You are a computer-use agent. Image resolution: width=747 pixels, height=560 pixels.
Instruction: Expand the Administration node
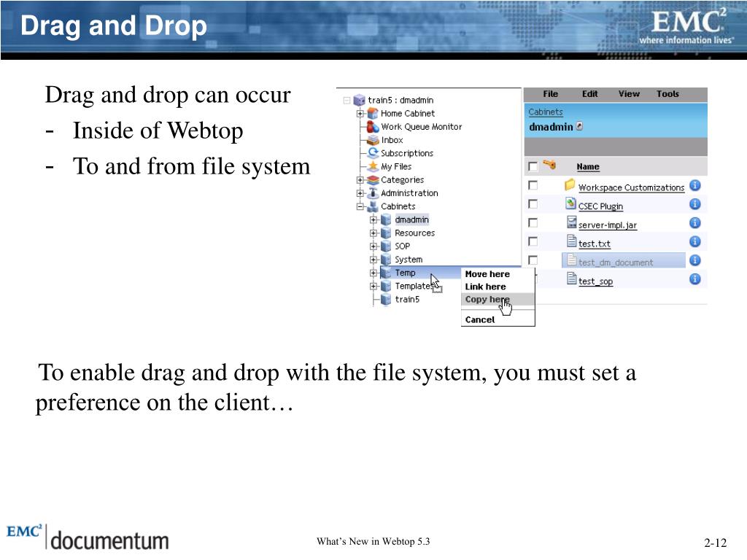coord(360,193)
